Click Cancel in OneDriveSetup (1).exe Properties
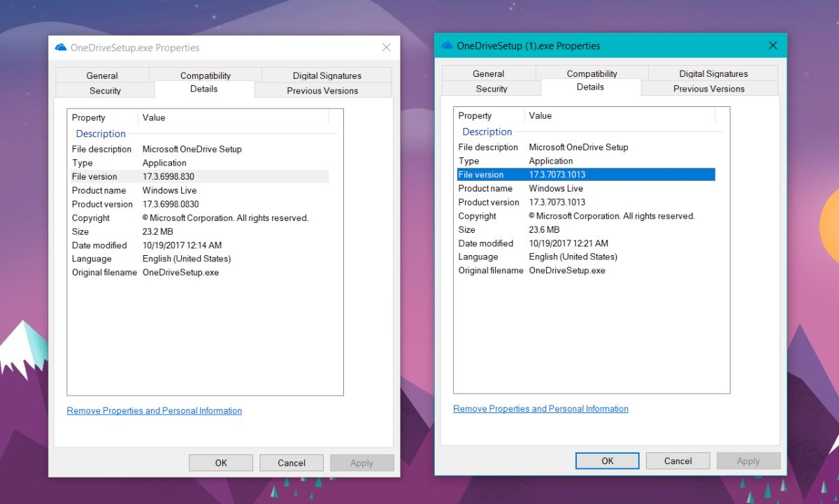 (678, 461)
